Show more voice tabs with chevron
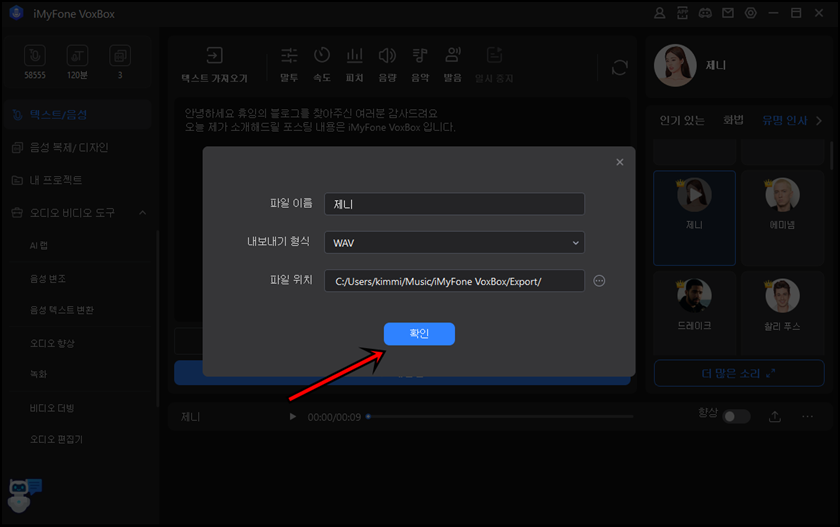The image size is (840, 527). [x=819, y=121]
